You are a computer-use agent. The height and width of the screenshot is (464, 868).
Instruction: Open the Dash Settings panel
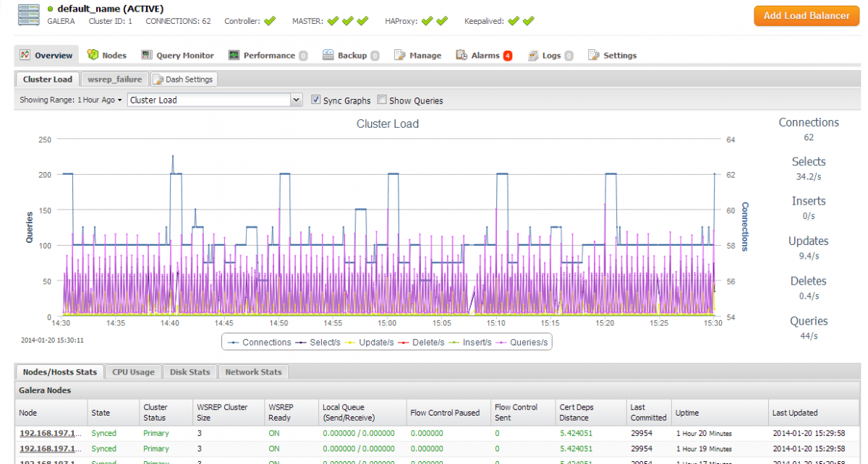[x=183, y=80]
